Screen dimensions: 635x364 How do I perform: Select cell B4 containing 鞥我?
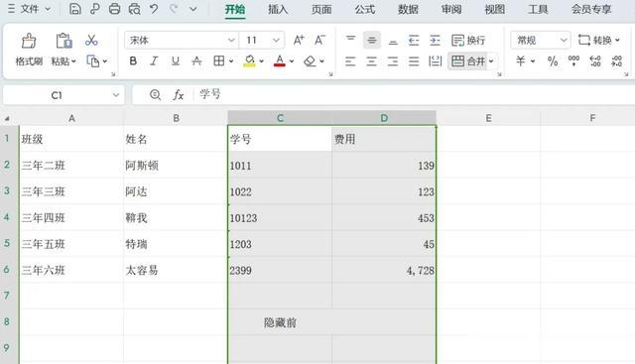[176, 218]
